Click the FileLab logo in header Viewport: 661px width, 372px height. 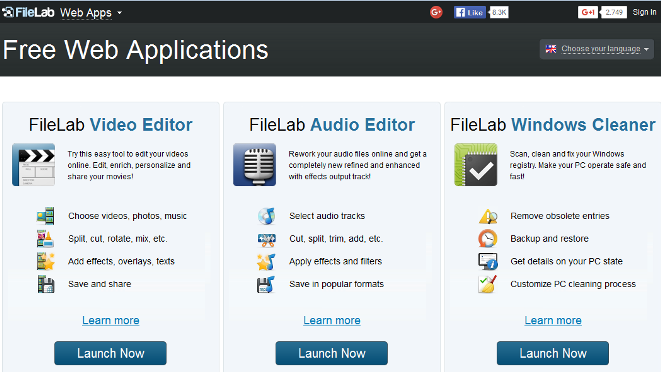coord(28,12)
